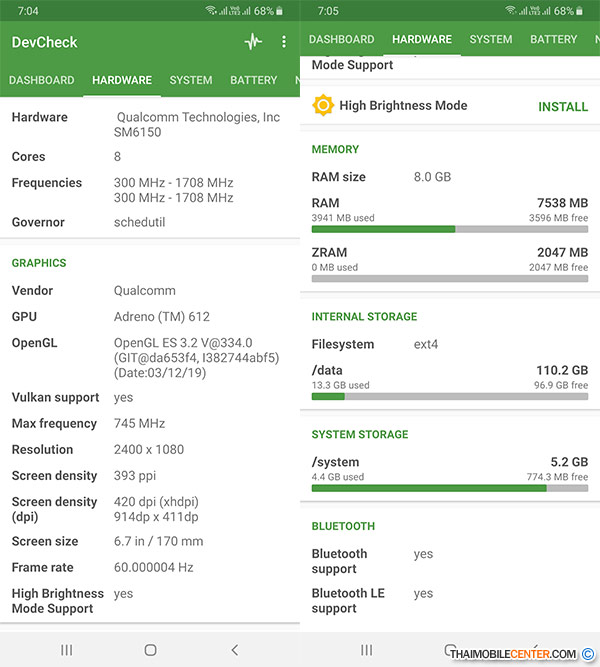This screenshot has width=600, height=667.
Task: Tap the schedutil governor value
Action: pyautogui.click(x=139, y=222)
